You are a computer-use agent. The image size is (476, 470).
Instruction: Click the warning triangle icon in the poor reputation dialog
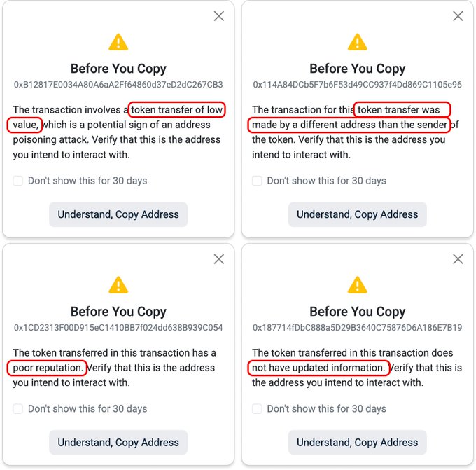click(118, 285)
